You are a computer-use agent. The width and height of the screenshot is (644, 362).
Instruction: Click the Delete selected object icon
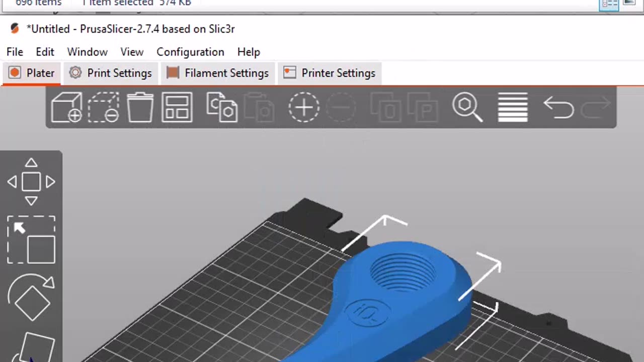point(104,107)
